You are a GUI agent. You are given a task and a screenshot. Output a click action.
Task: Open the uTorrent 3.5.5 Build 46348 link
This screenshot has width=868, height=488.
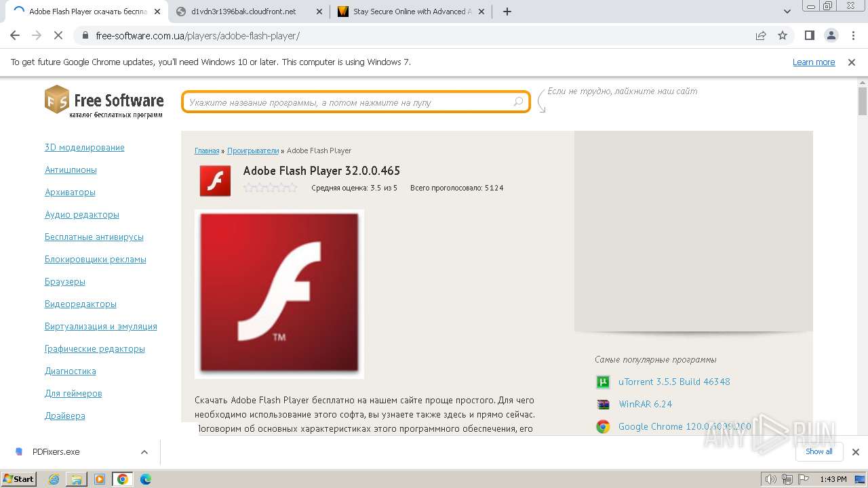(x=674, y=382)
